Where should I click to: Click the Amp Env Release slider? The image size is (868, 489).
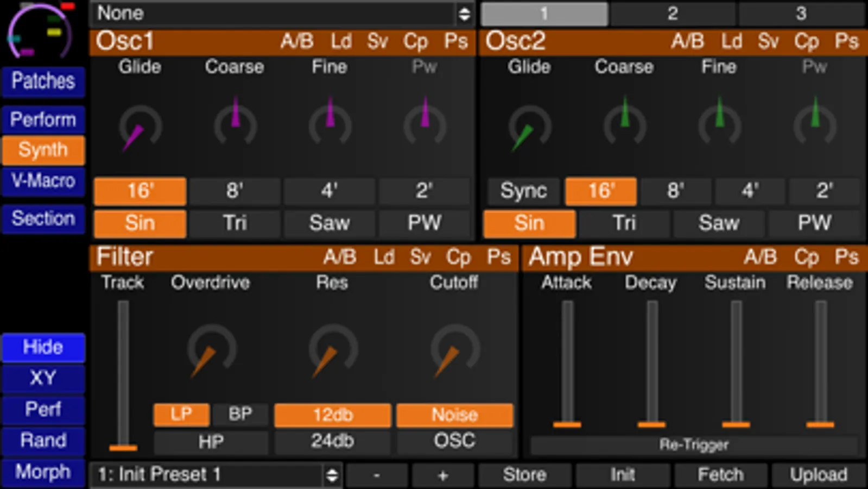tap(820, 363)
